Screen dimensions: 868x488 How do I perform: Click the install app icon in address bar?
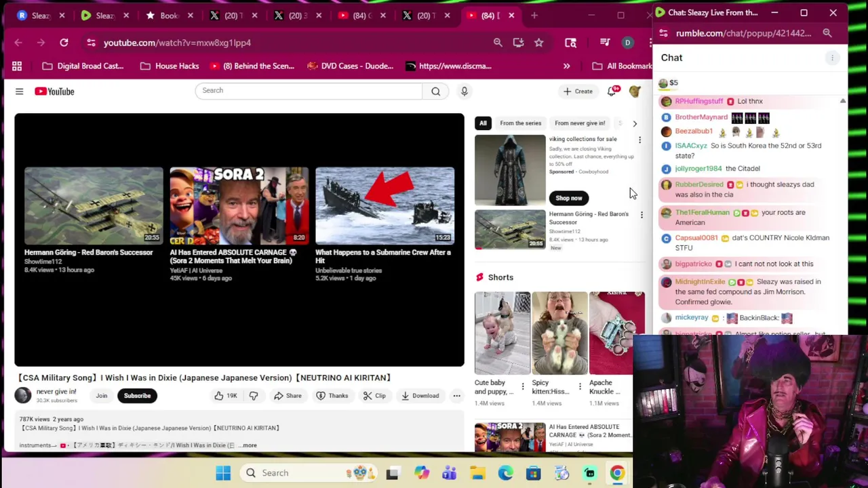518,43
